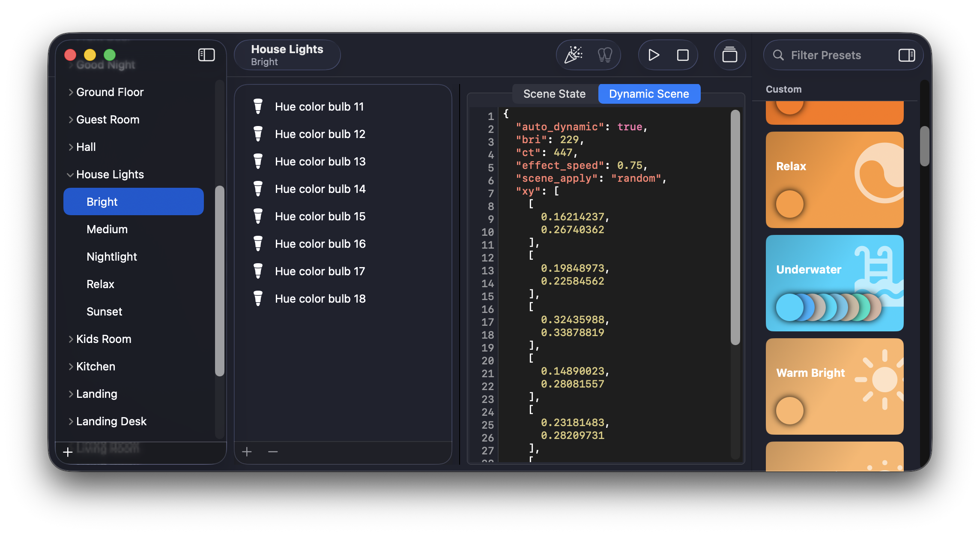The image size is (980, 535).
Task: Toggle the left sidebar panel icon
Action: [206, 55]
